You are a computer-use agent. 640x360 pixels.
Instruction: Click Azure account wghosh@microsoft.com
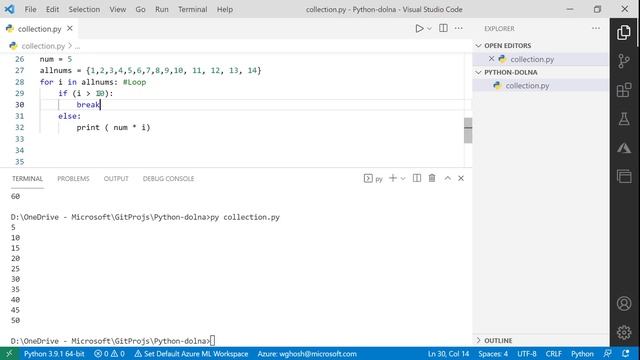click(x=307, y=353)
